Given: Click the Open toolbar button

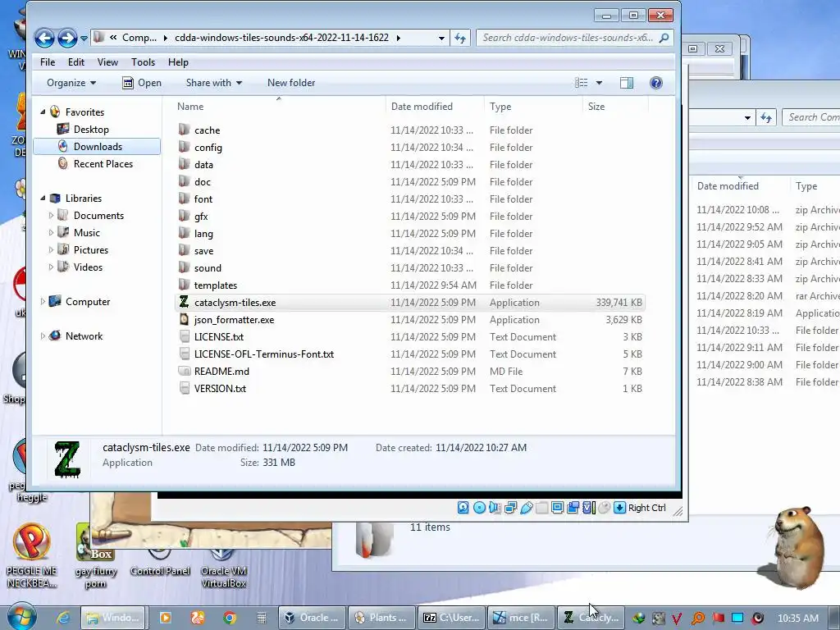Looking at the screenshot, I should tap(142, 83).
